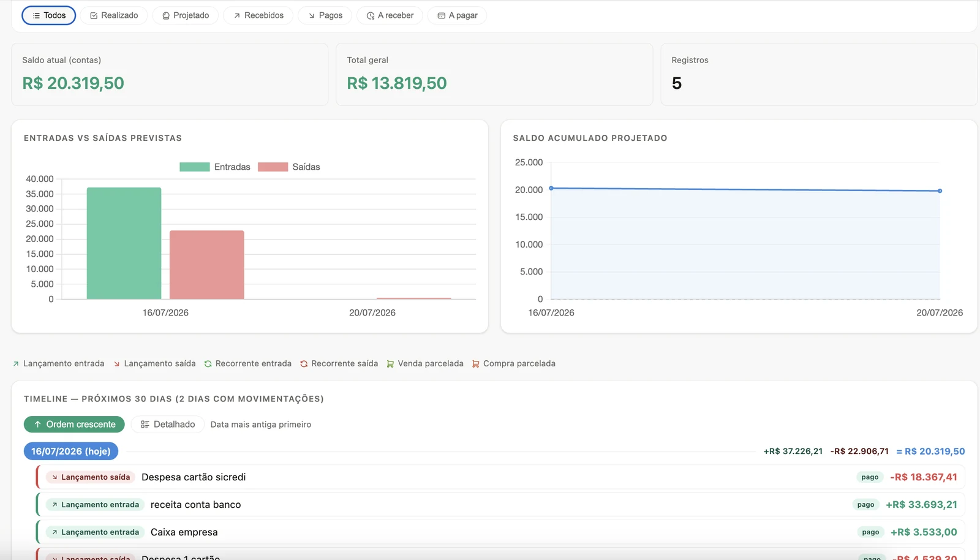This screenshot has height=560, width=980.
Task: Click the lightbulb icon in Projetado tab
Action: click(x=166, y=15)
